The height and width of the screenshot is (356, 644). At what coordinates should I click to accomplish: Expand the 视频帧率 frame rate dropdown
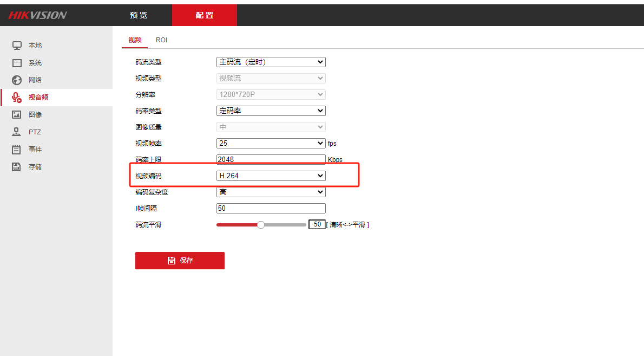tap(271, 143)
